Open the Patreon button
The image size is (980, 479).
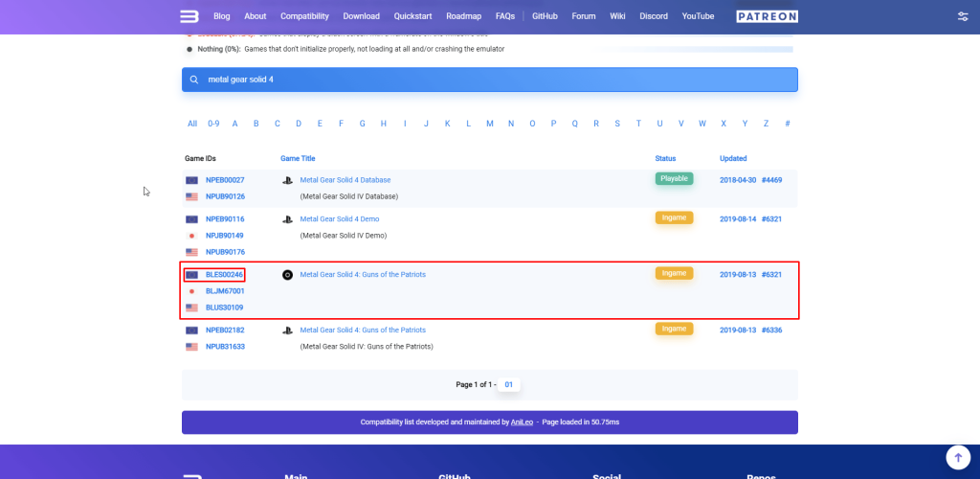(767, 16)
